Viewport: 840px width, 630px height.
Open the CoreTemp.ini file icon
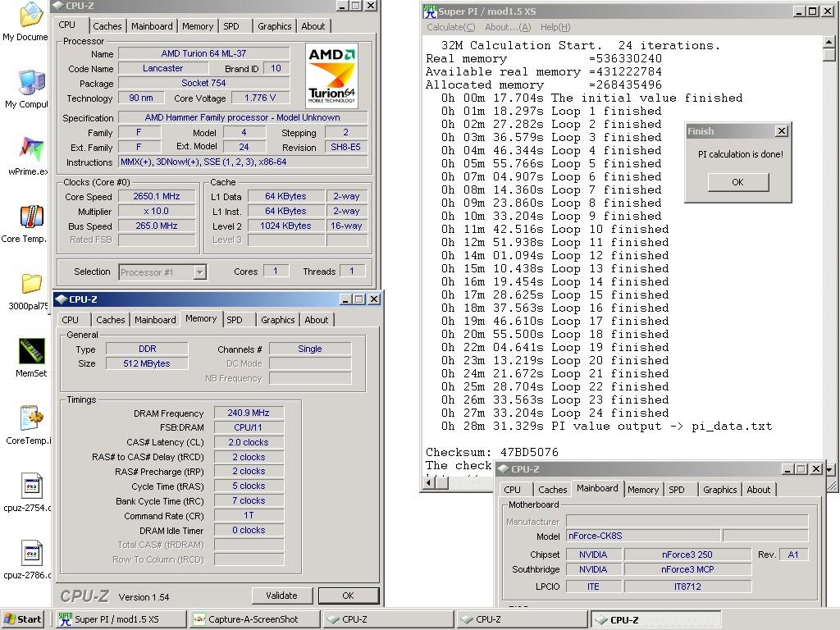pyautogui.click(x=31, y=418)
